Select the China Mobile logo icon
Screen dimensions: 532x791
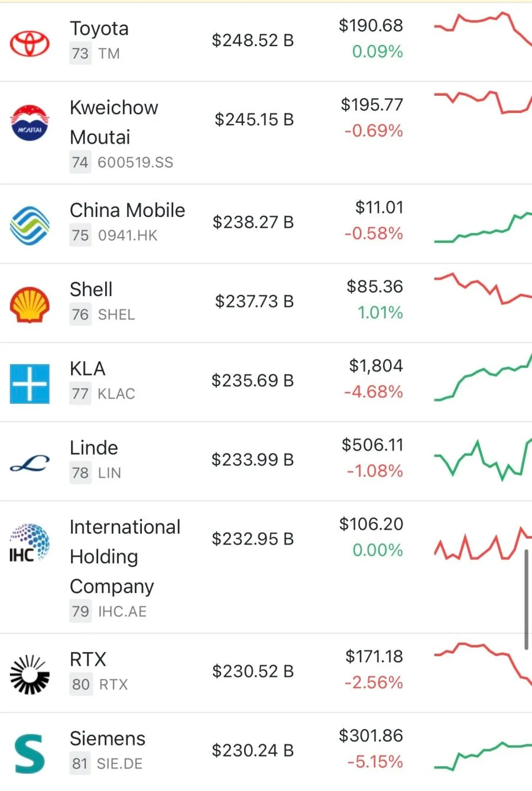(30, 225)
